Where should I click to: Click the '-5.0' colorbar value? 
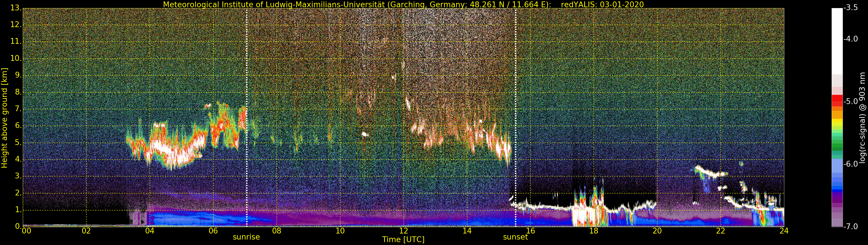click(850, 101)
